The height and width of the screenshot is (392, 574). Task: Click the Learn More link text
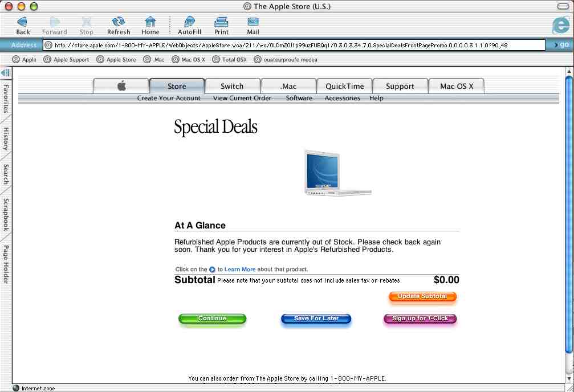click(240, 269)
